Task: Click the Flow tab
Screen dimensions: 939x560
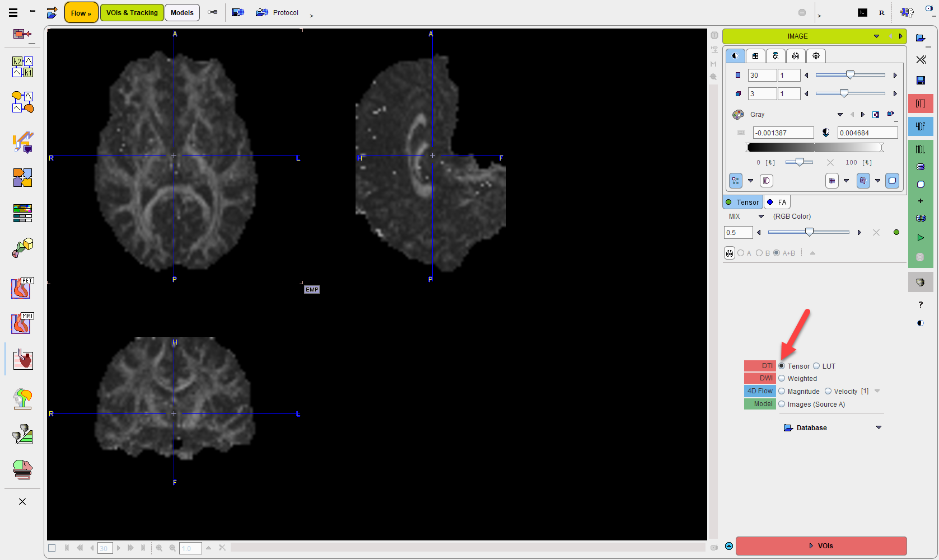Action: (x=81, y=13)
